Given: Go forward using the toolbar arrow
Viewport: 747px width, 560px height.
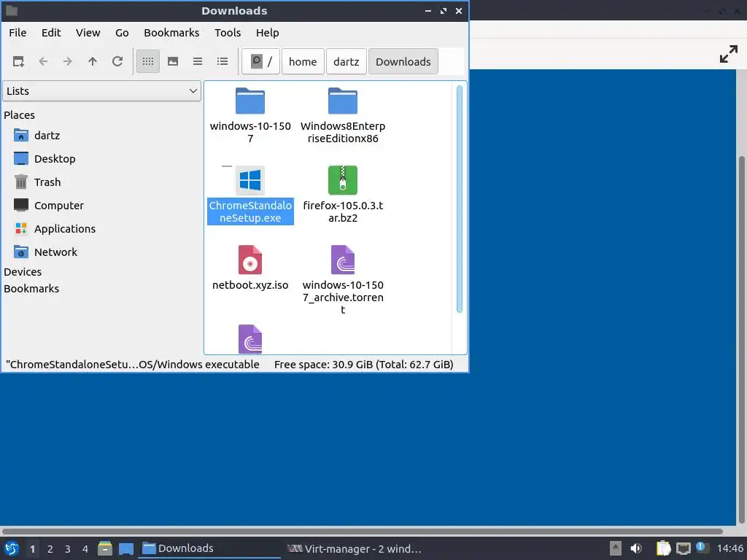Looking at the screenshot, I should (x=68, y=61).
